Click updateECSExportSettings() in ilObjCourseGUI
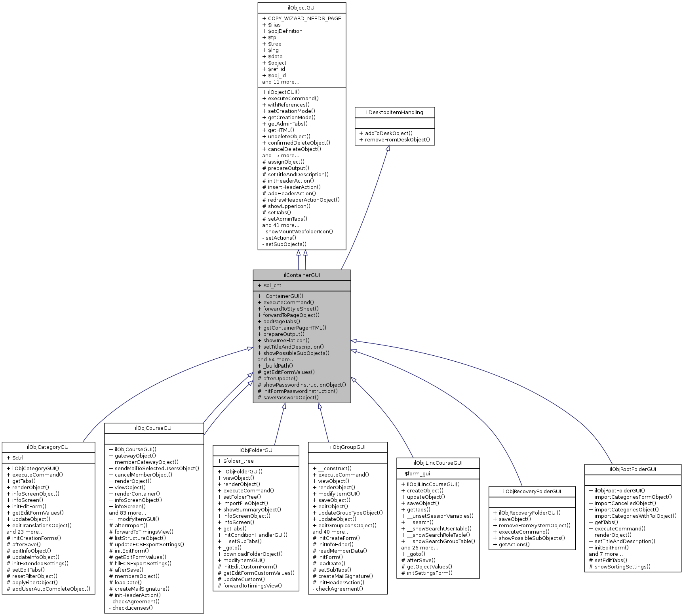683x616 pixels. coord(146,544)
